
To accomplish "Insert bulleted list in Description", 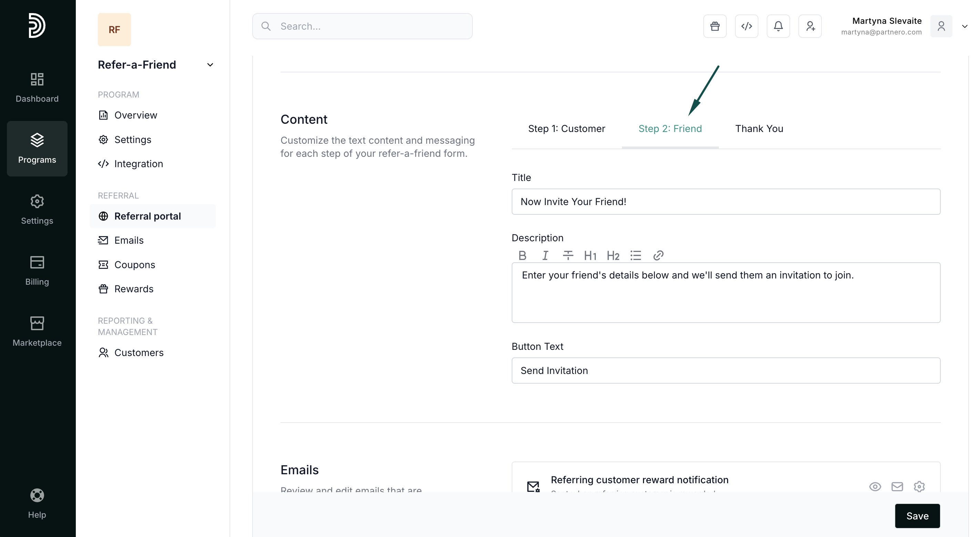I will tap(635, 255).
